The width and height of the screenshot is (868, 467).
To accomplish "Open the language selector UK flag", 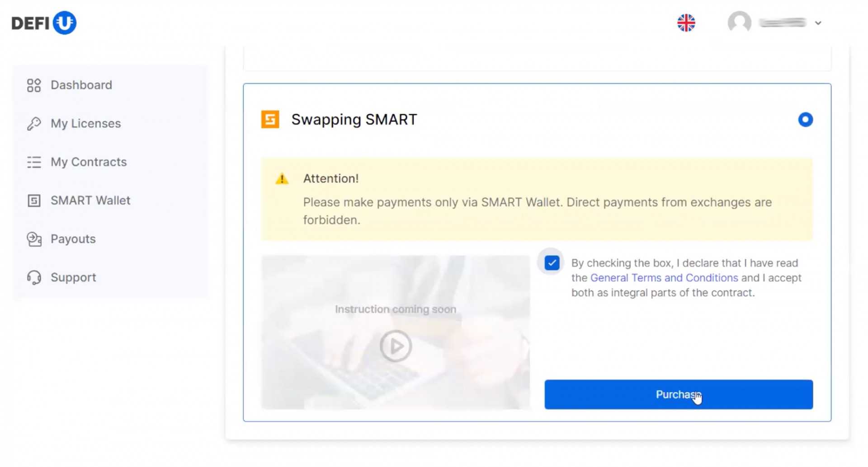I will [686, 23].
